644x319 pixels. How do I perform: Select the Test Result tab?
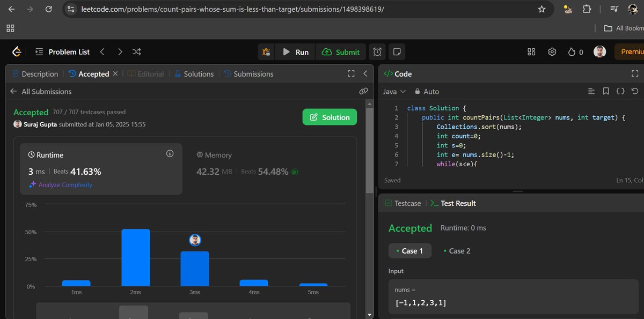(453, 203)
